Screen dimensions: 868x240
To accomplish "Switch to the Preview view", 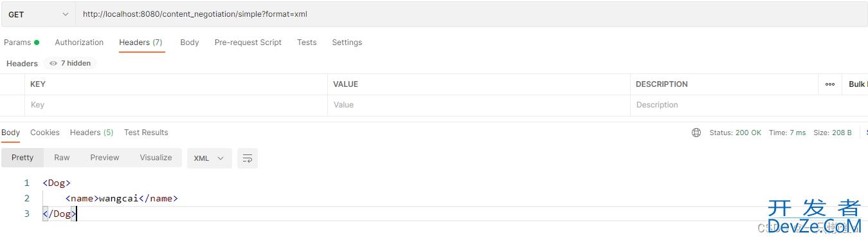I will click(x=105, y=158).
